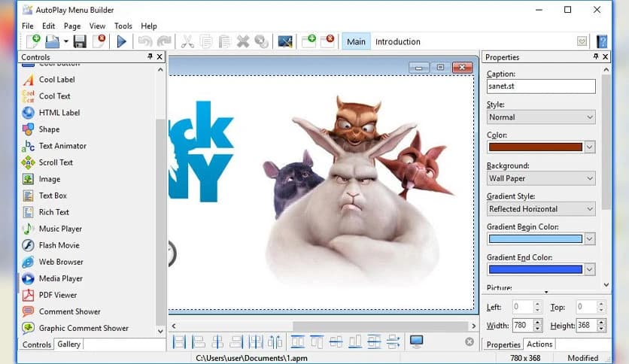Click the Width value field
Image resolution: width=629 pixels, height=364 pixels.
pyautogui.click(x=523, y=325)
